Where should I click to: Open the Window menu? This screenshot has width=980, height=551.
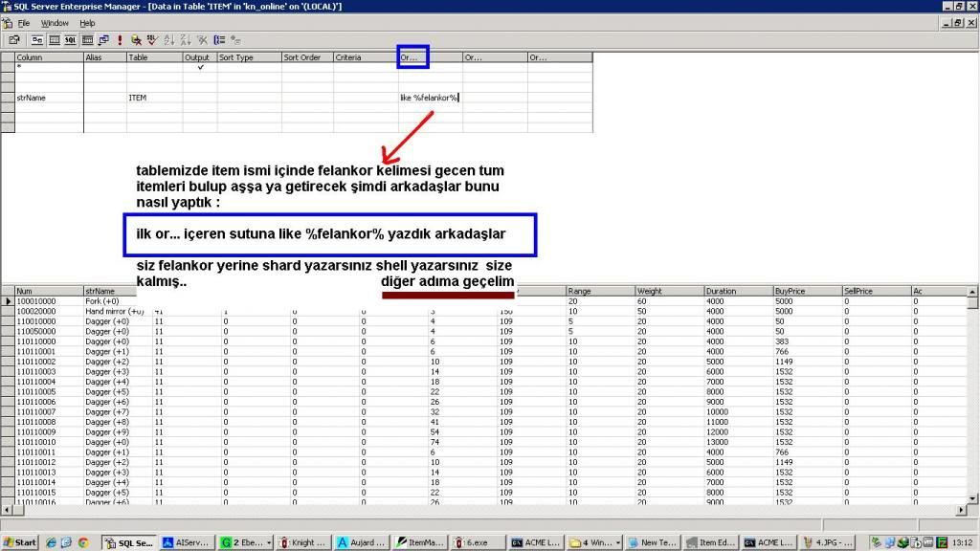(55, 23)
